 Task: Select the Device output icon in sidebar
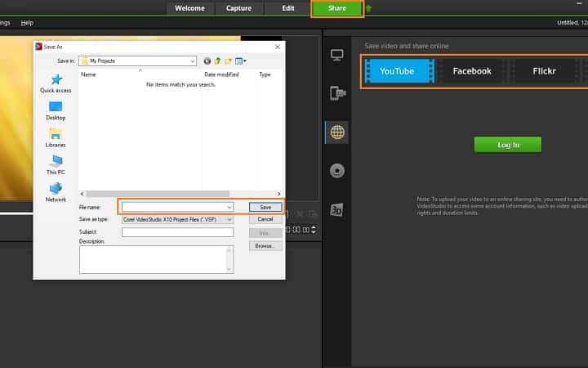[x=336, y=92]
